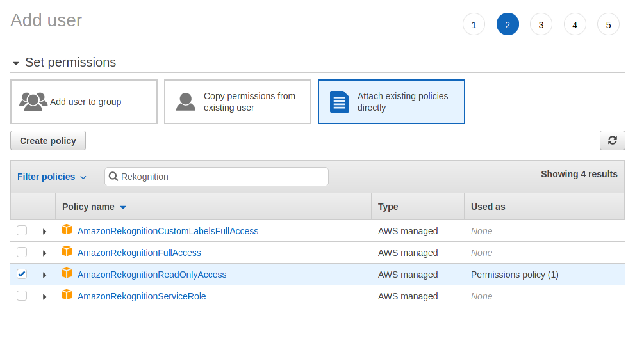Click AWS managed in the AmazonRekognitionServiceRole row

coord(408,296)
